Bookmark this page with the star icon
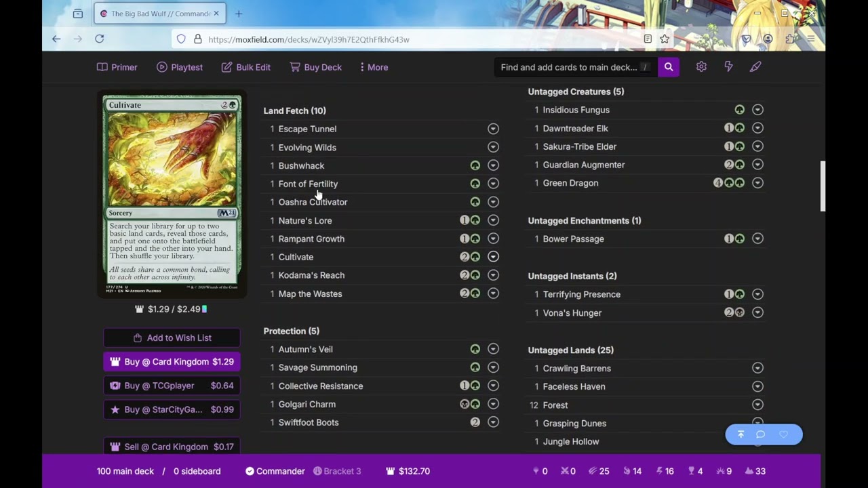 pyautogui.click(x=665, y=39)
